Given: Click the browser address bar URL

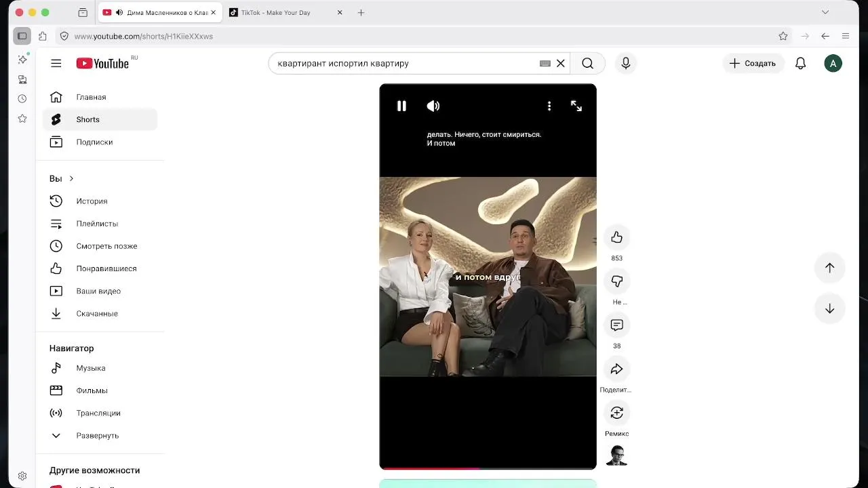Looking at the screenshot, I should pyautogui.click(x=143, y=36).
